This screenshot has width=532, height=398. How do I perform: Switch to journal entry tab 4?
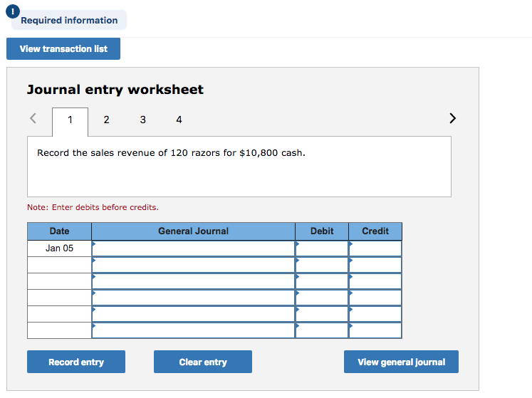(x=179, y=120)
